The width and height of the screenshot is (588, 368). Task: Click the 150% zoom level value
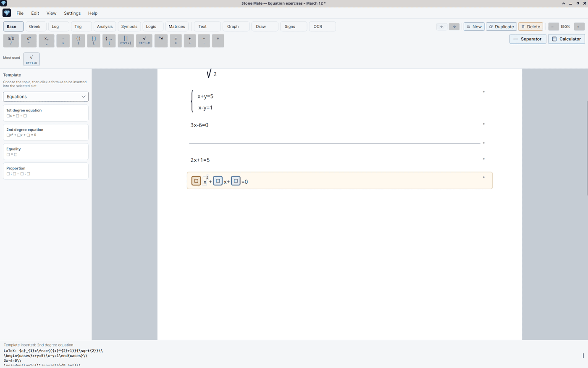565,26
